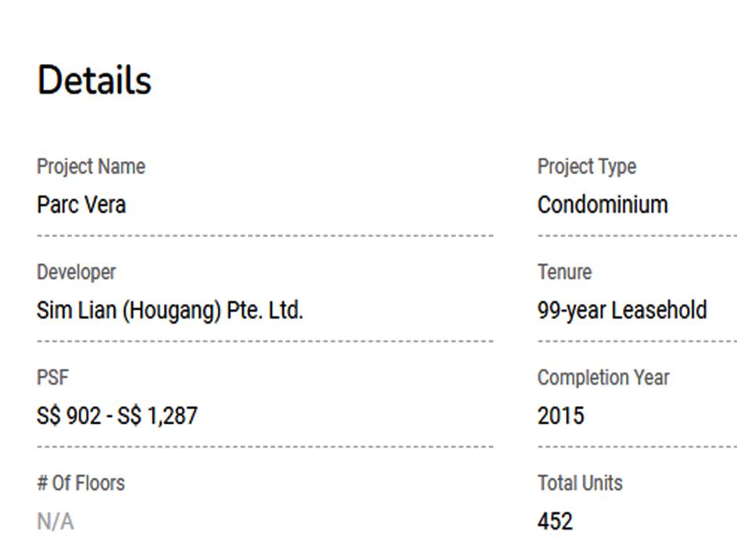Click the Tenure label
The width and height of the screenshot is (737, 560).
[x=564, y=272]
